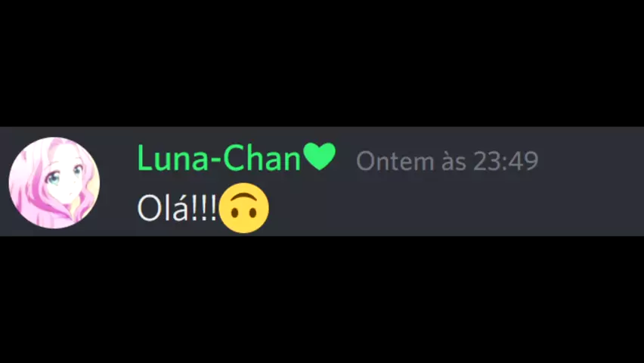Click the word Luna in username
This screenshot has width=644, height=363.
tap(173, 159)
